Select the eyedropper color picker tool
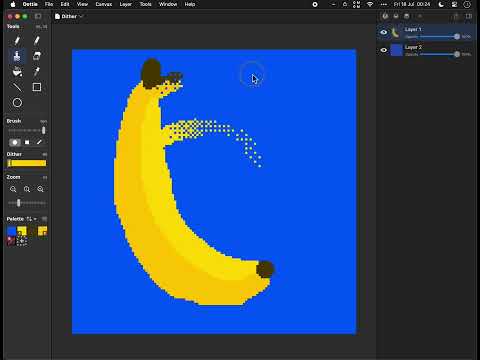This screenshot has height=360, width=480. tap(37, 71)
